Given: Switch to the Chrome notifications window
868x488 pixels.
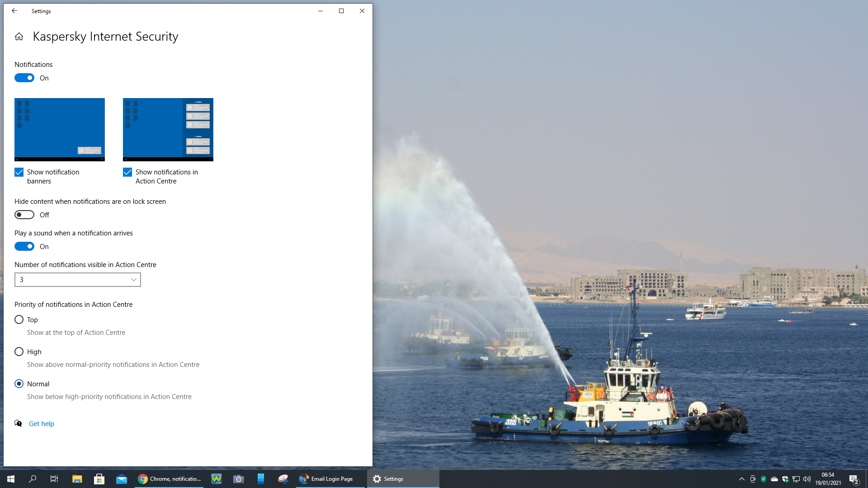Looking at the screenshot, I should point(170,479).
